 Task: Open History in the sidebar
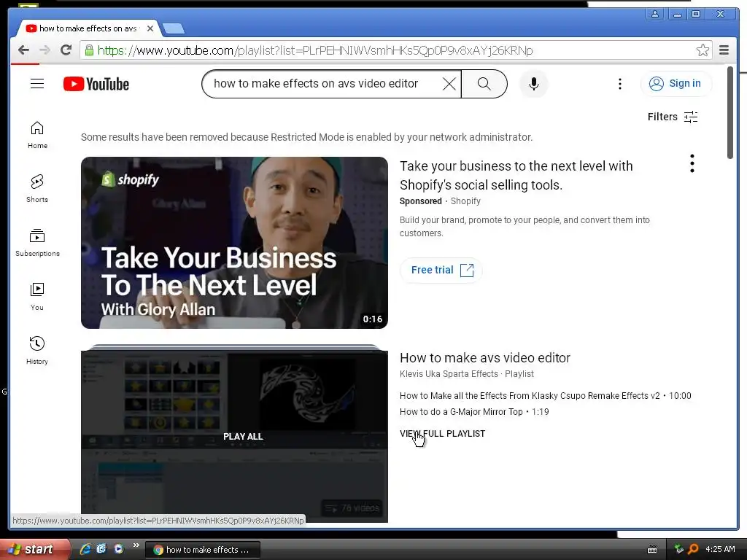(x=37, y=351)
